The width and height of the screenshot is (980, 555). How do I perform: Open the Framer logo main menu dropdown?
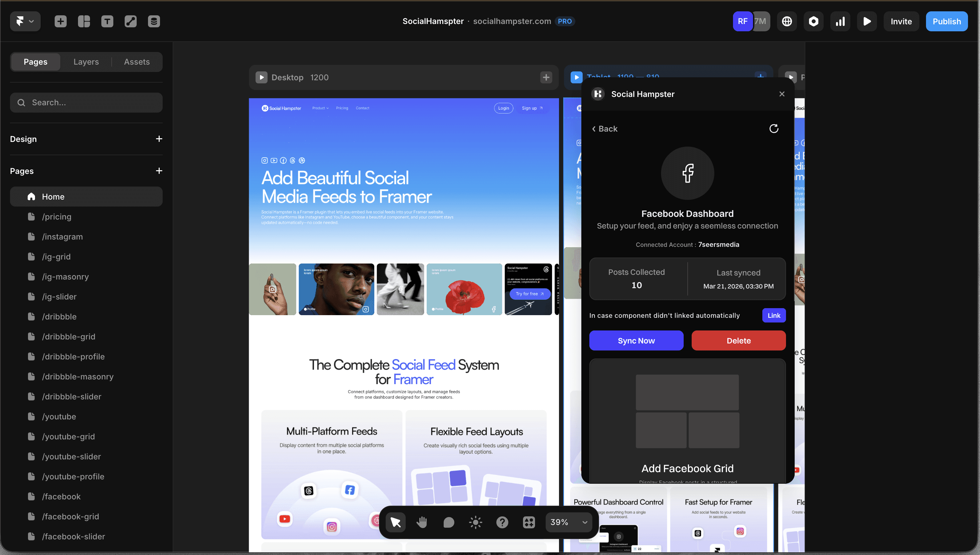25,21
